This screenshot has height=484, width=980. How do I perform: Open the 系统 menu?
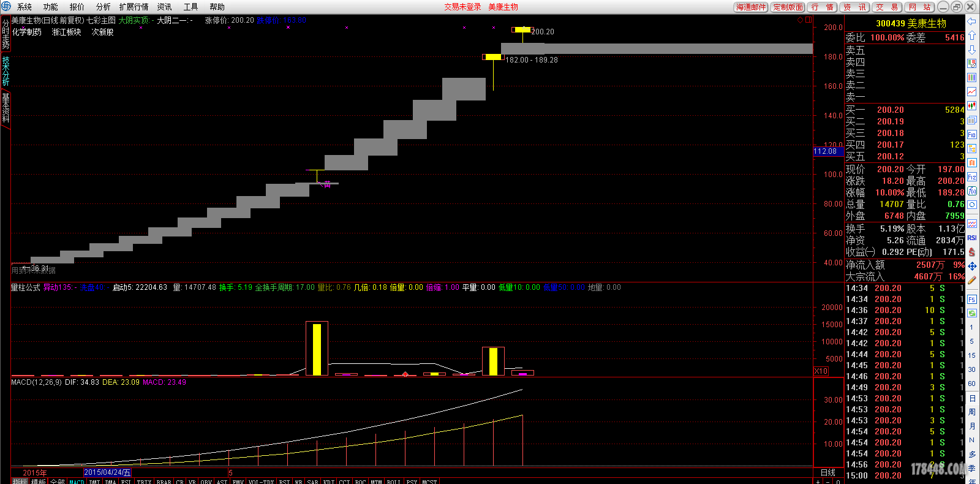pos(24,7)
